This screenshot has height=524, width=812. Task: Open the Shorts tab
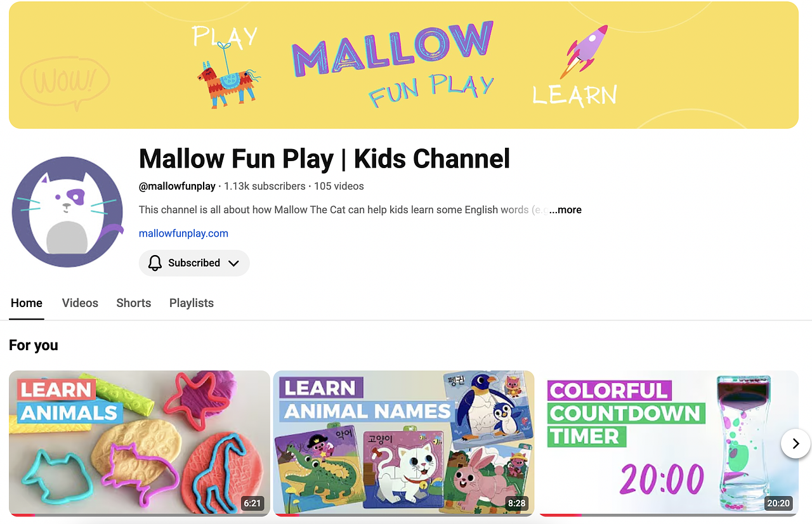[133, 303]
